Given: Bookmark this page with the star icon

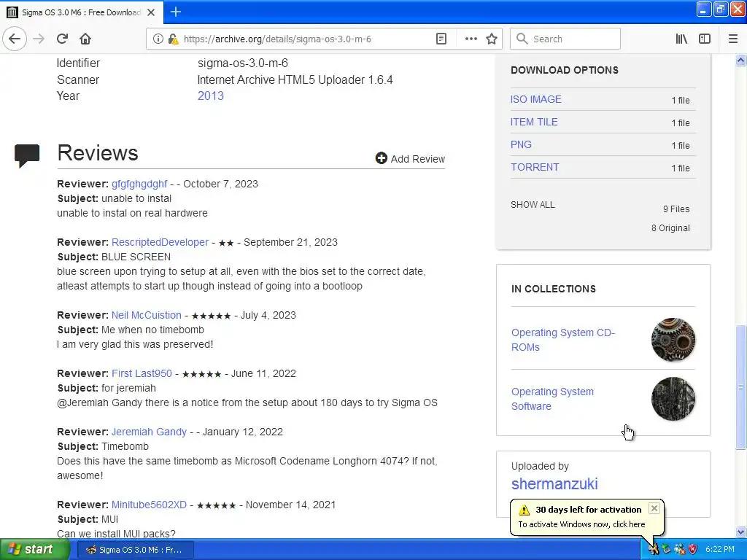Looking at the screenshot, I should (492, 39).
